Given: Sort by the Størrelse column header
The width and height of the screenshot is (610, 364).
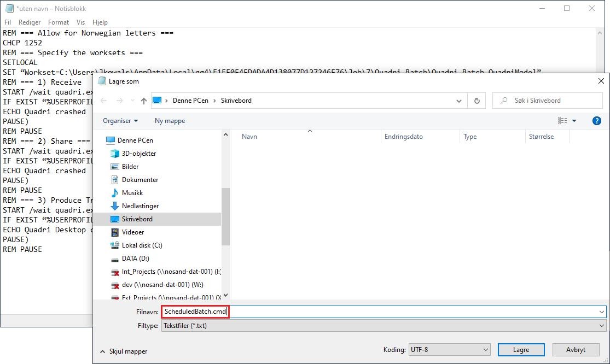Looking at the screenshot, I should pyautogui.click(x=541, y=137).
